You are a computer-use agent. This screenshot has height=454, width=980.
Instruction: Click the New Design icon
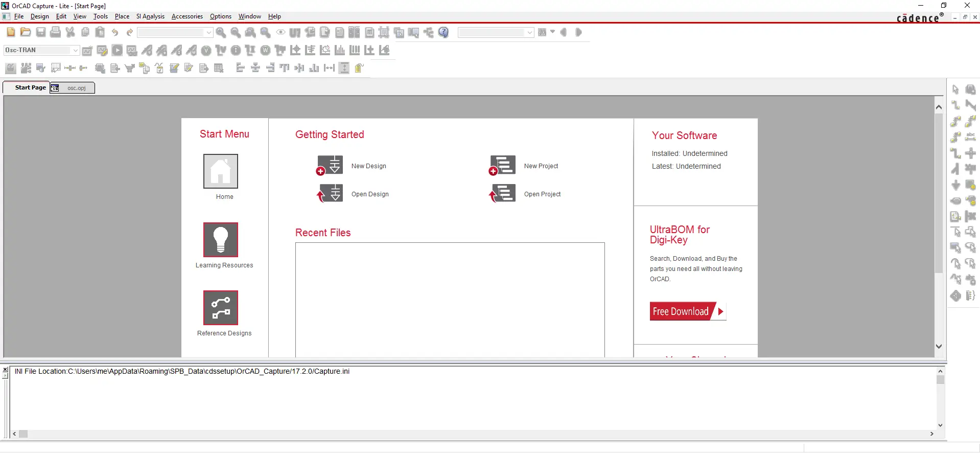[330, 165]
